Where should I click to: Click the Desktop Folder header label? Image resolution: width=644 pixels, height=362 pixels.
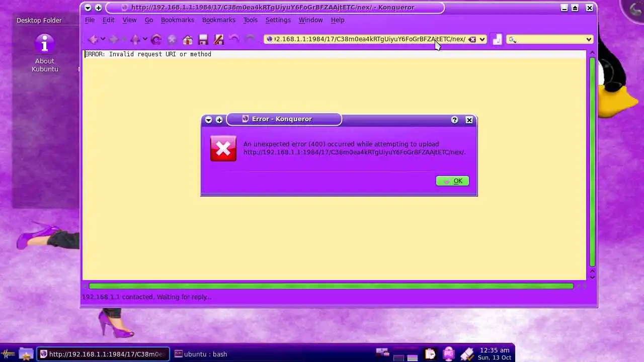click(39, 21)
